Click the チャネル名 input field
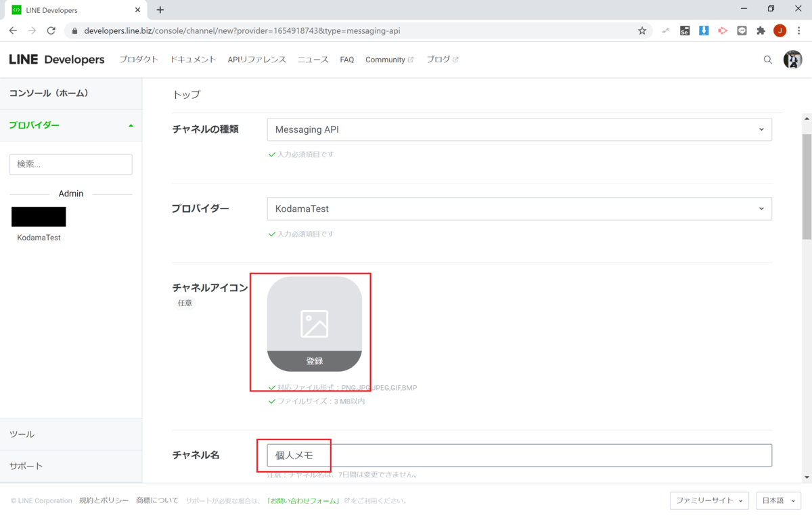 pyautogui.click(x=520, y=455)
